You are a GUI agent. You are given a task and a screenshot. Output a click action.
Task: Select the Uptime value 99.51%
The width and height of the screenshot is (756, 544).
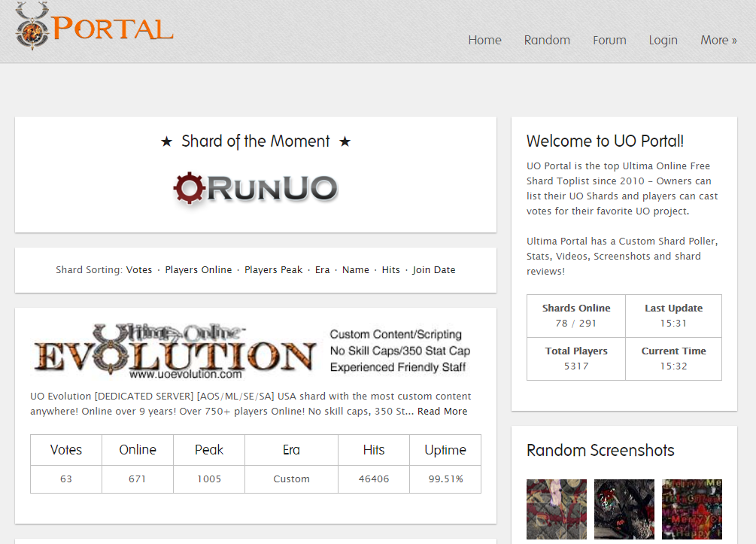pos(445,479)
